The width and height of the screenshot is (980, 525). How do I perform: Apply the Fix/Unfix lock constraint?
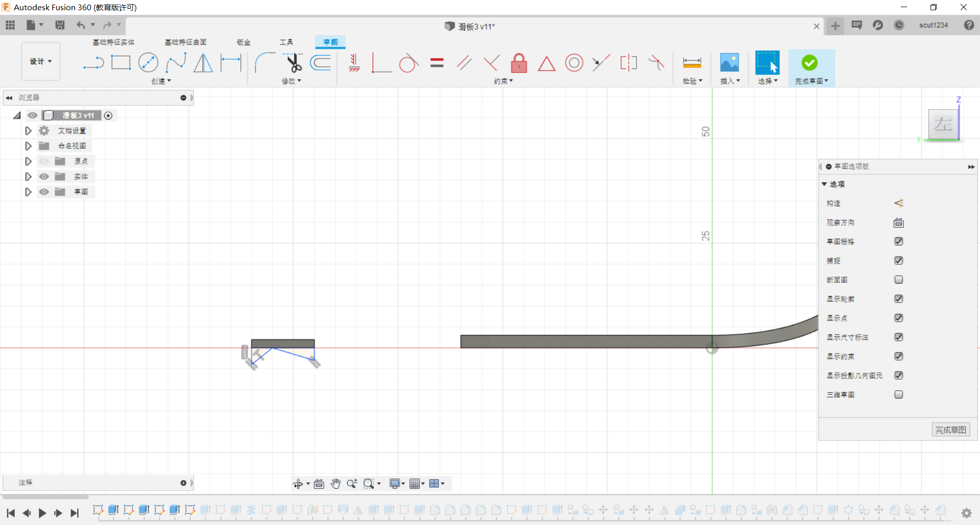pyautogui.click(x=519, y=63)
